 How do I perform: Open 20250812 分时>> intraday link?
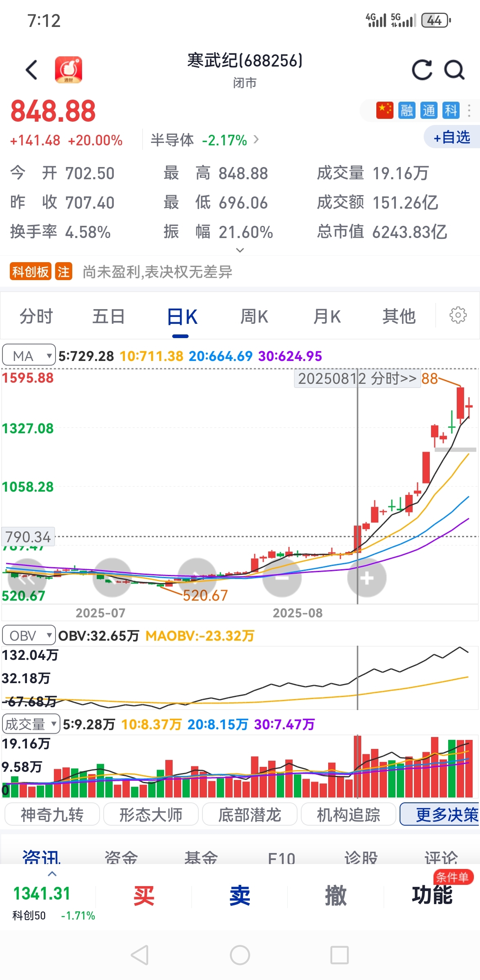(x=357, y=379)
